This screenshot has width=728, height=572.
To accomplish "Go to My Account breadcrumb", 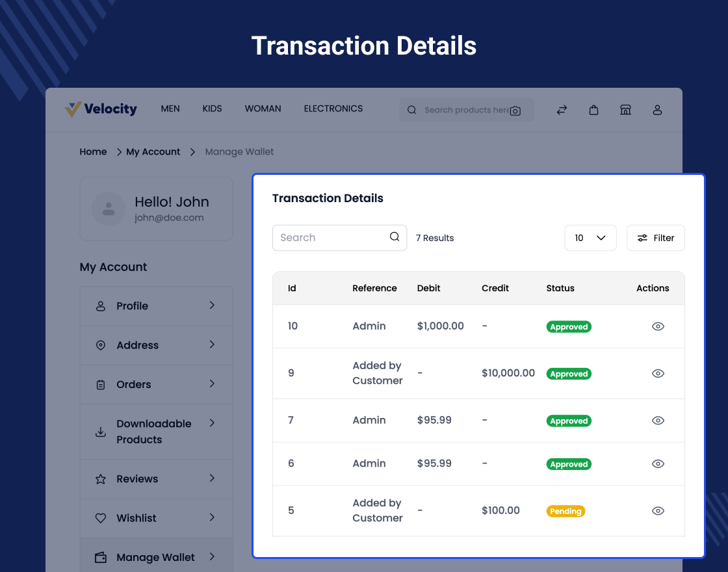I will click(153, 152).
